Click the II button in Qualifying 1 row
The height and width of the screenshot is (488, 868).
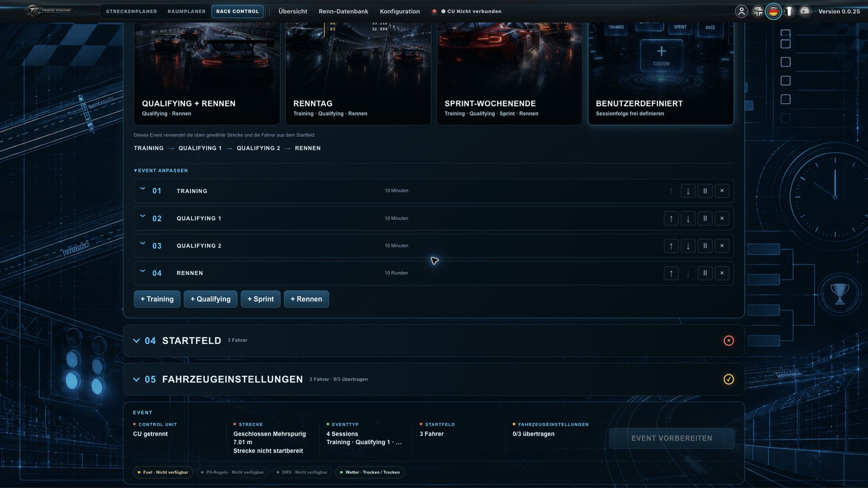pos(705,219)
